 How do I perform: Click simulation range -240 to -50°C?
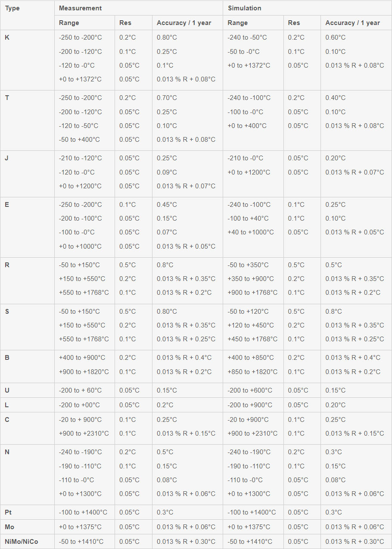[247, 37]
